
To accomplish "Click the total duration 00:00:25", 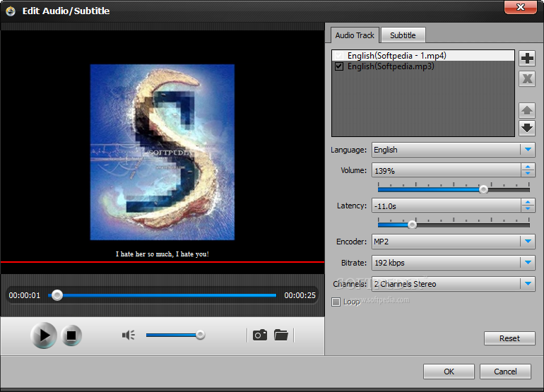I will (300, 295).
